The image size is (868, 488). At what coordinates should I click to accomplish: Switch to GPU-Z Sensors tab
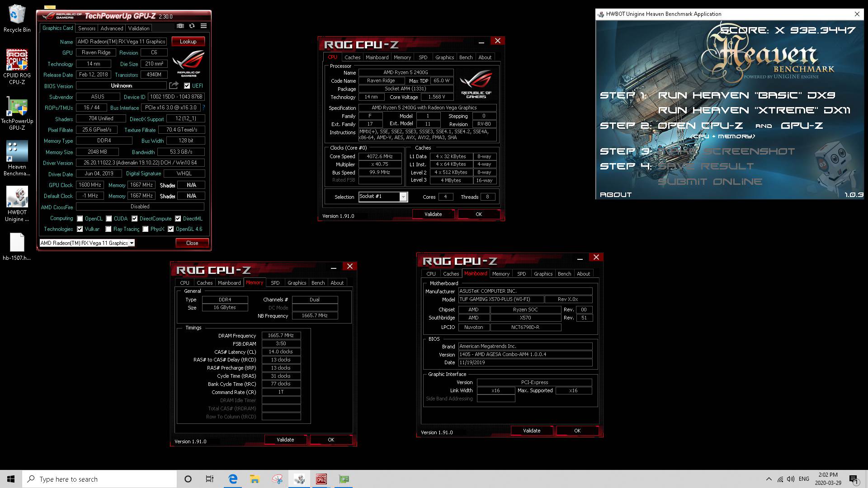point(87,28)
